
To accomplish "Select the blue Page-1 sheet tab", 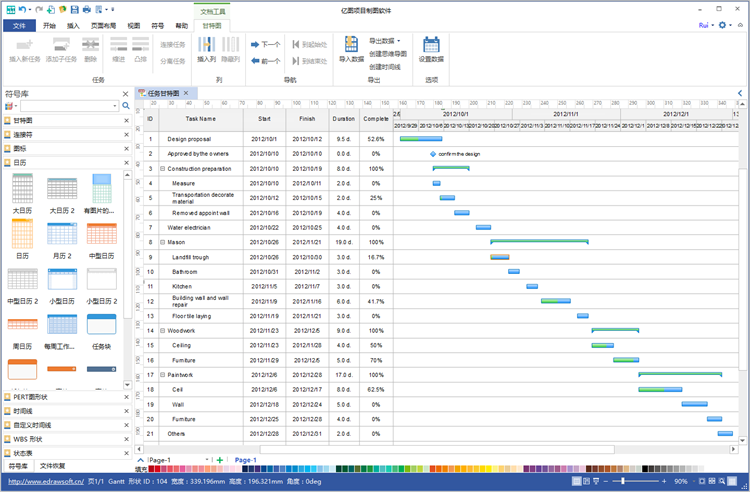I will pos(245,460).
